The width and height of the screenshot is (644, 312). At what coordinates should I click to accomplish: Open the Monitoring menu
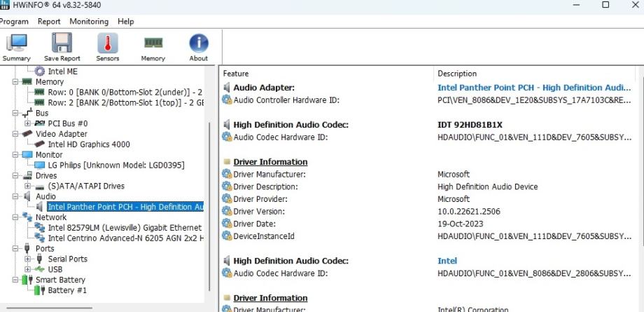(x=89, y=22)
